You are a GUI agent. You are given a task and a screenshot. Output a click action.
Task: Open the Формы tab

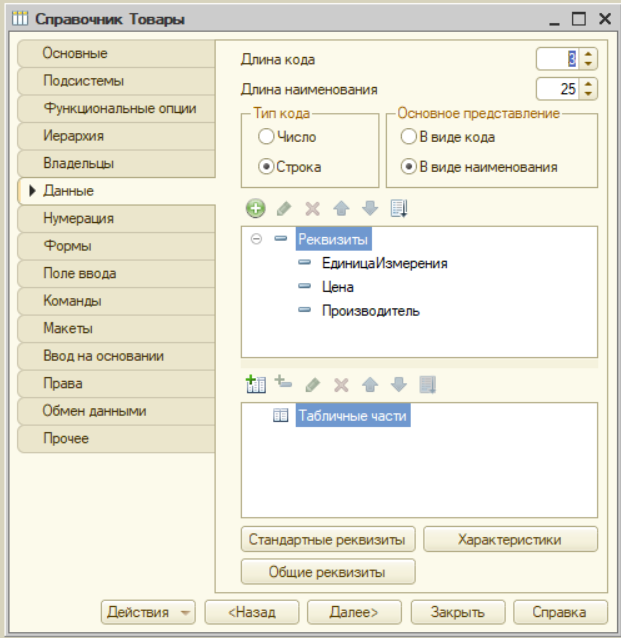pos(115,246)
